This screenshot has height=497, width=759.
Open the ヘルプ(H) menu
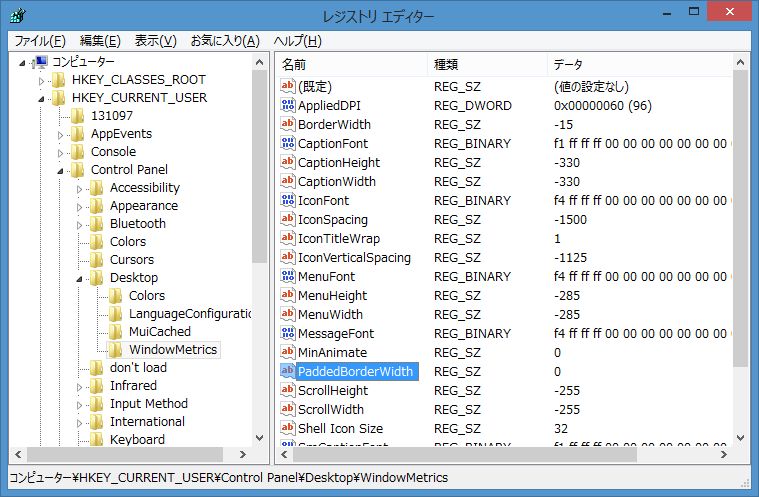[297, 41]
